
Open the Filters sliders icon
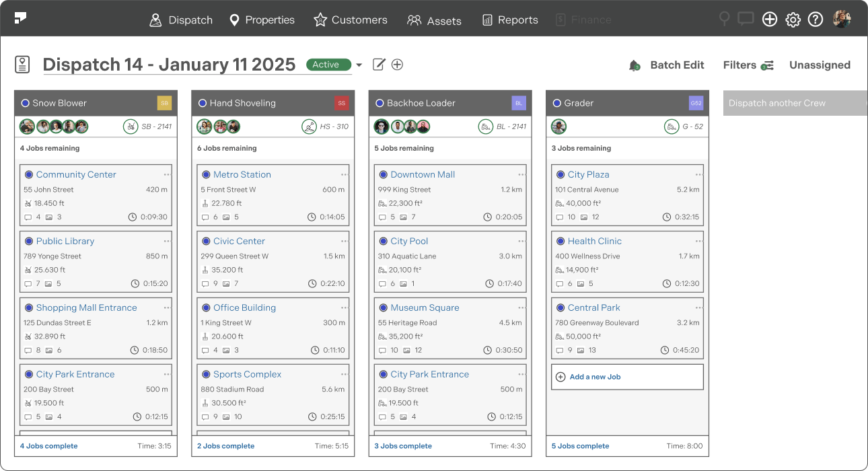click(x=767, y=65)
